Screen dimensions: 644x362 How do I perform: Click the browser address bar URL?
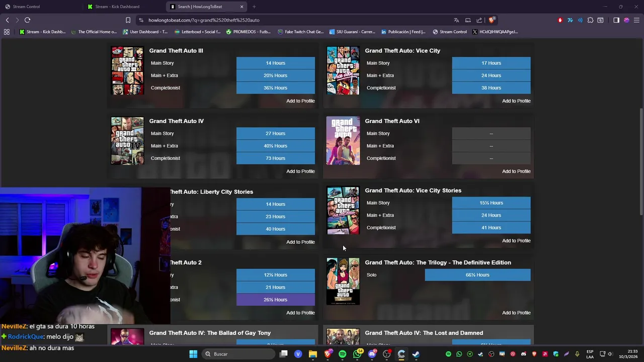coord(204,20)
